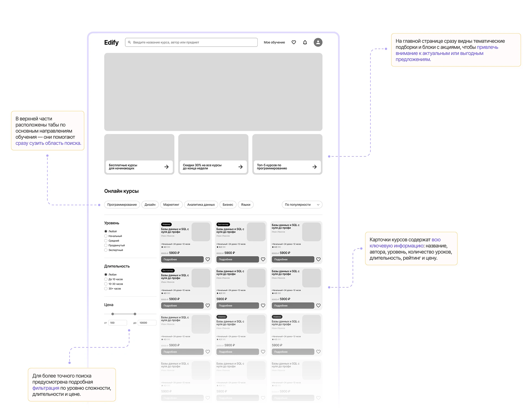Viewport: 532px width, 408px height.
Task: Click Подробнее on first course card
Action: [182, 259]
